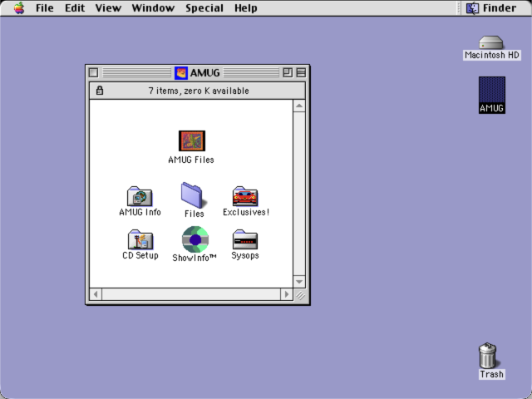The width and height of the screenshot is (532, 399).
Task: Collapse the AMUG window with windowshade box
Action: tap(301, 72)
